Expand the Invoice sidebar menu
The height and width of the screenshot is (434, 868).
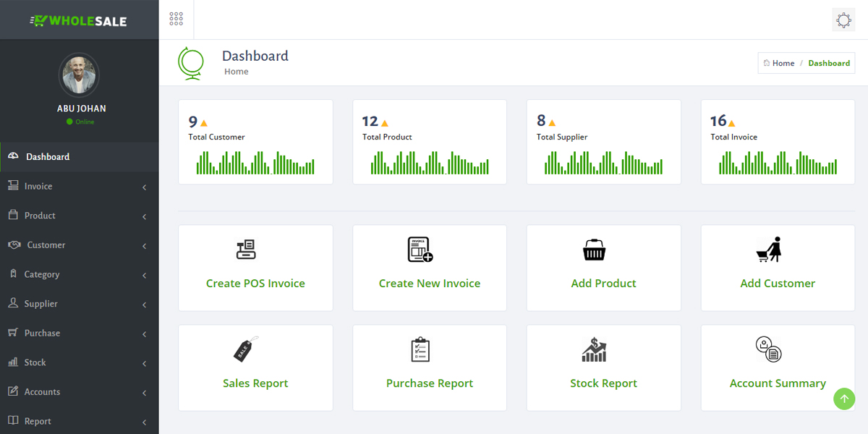coord(38,187)
